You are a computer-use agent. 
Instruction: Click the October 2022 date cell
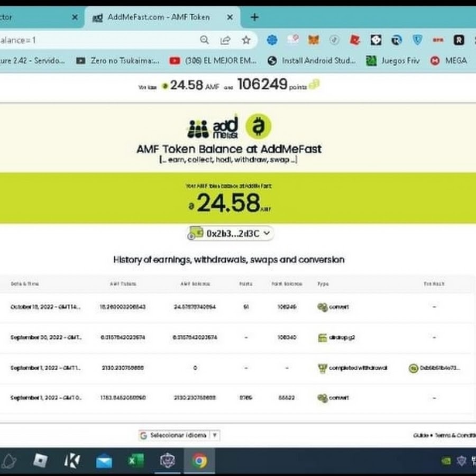tap(45, 307)
